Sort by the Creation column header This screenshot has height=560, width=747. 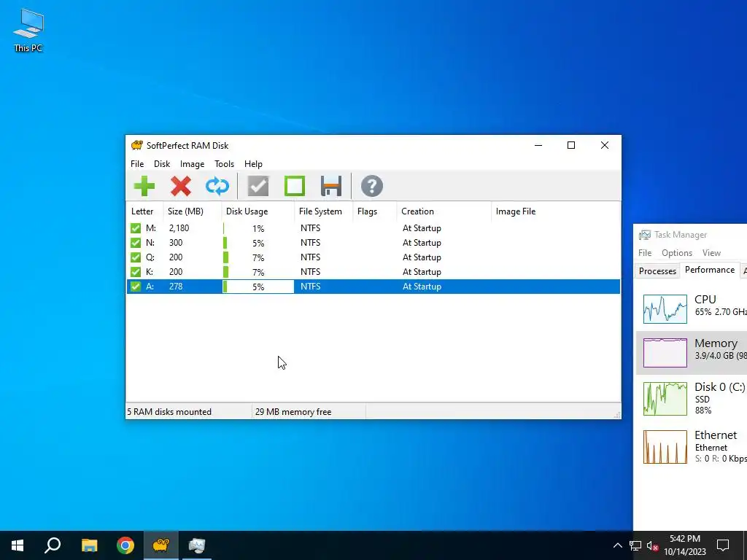tap(444, 211)
